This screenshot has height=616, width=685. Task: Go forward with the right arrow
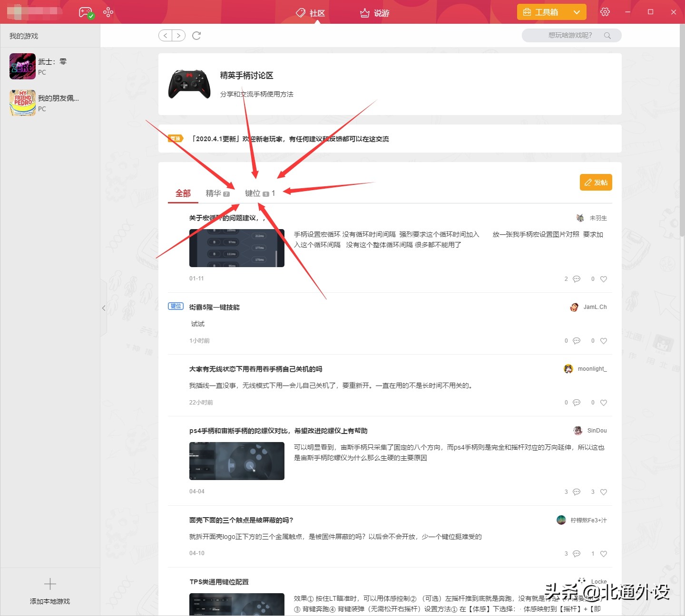pyautogui.click(x=178, y=36)
